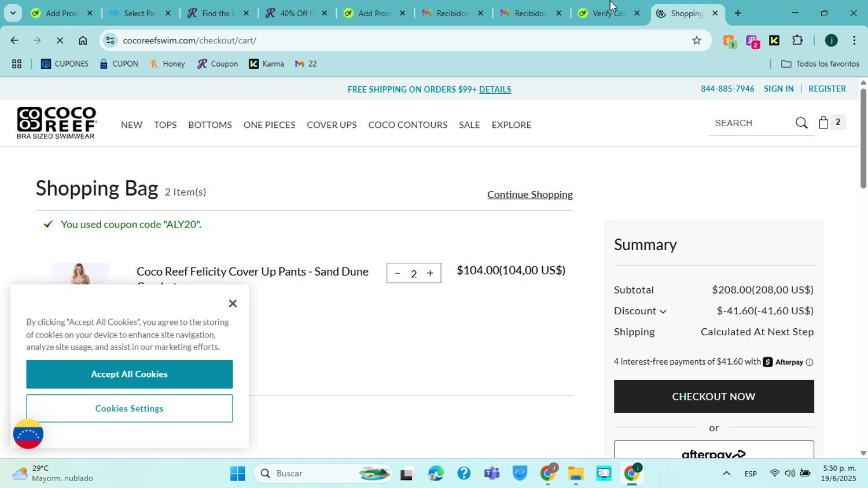This screenshot has width=868, height=488.
Task: Open Coco Reef Felicity Cover Up Pants title
Action: point(252,271)
